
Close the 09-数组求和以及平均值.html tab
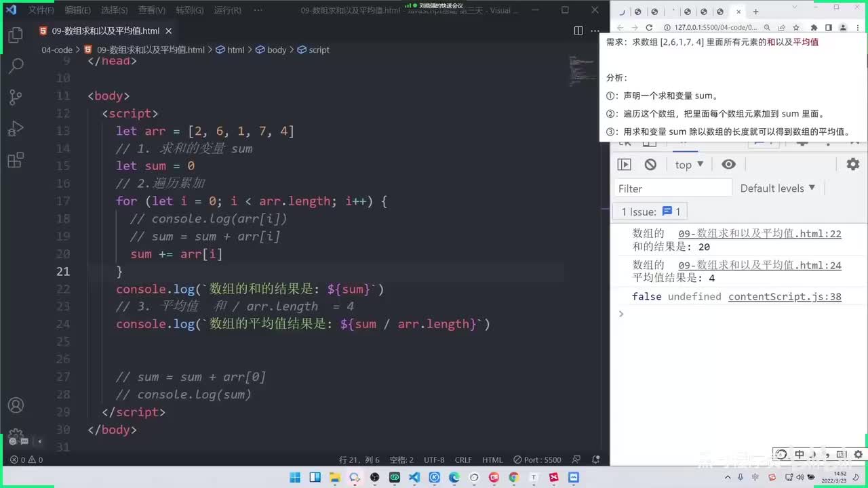pos(168,31)
